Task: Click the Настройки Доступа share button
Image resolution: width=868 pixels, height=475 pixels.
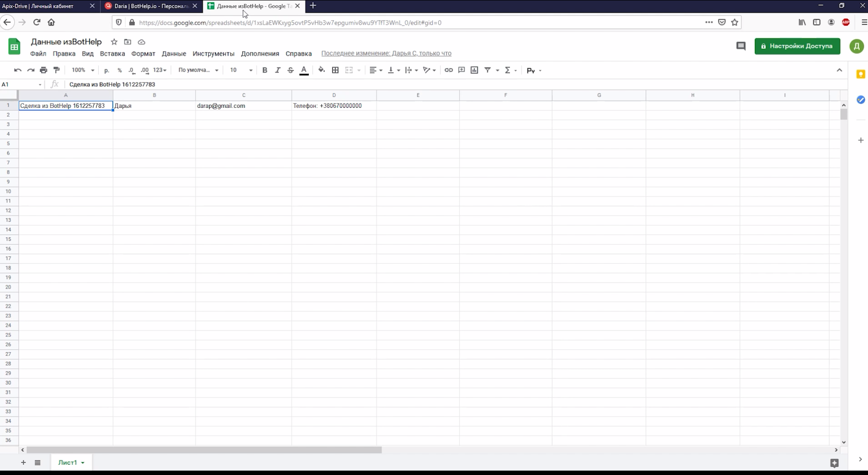Action: [797, 46]
